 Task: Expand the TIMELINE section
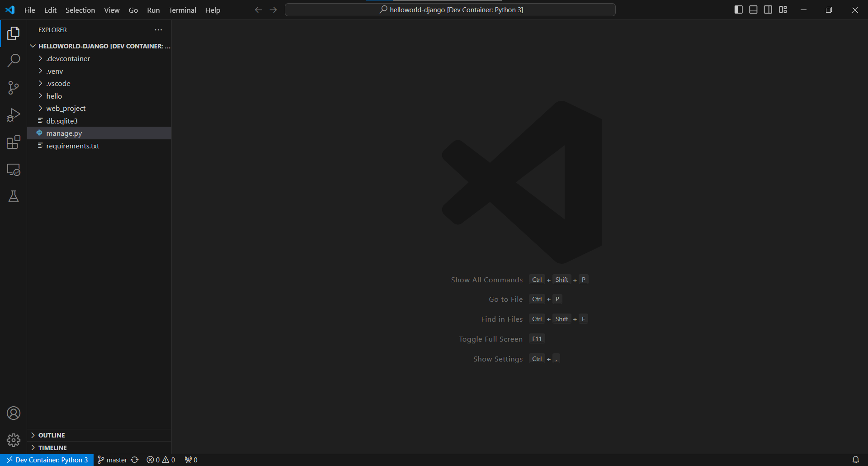click(99, 448)
